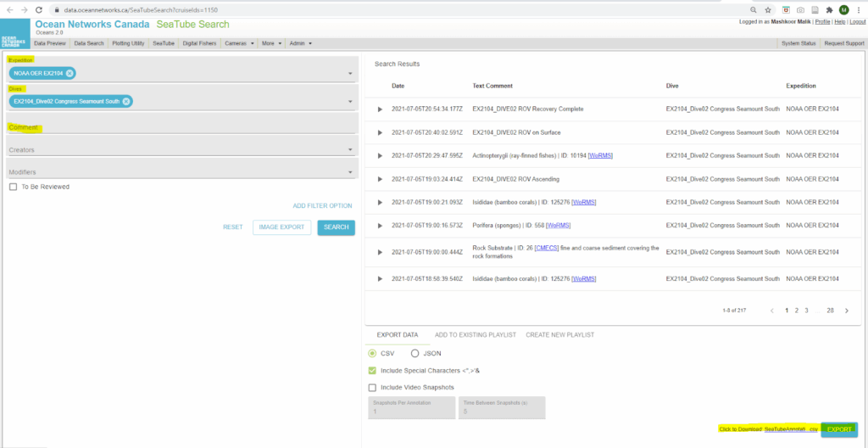Open the Modifiers dropdown
Viewport: 868px width, 448px height.
tap(179, 172)
